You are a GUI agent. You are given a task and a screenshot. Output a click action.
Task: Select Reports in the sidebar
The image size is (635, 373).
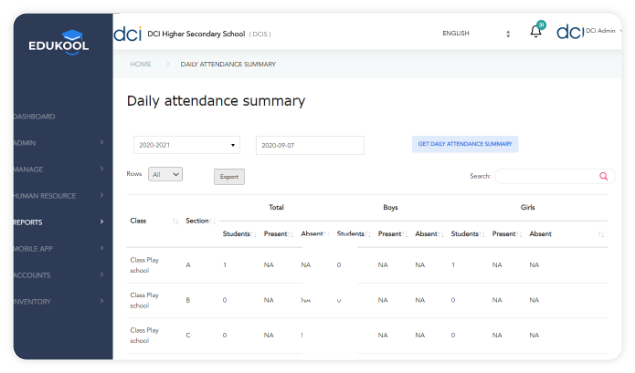pyautogui.click(x=28, y=222)
